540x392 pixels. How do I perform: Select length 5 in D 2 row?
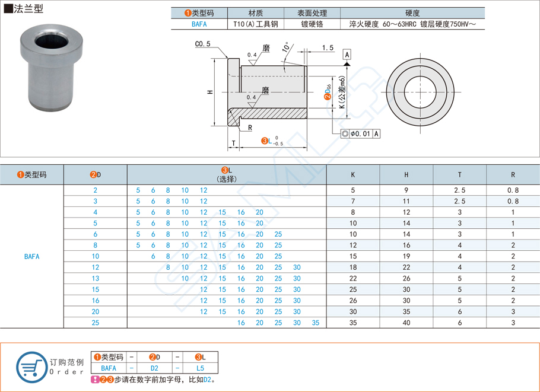coord(138,189)
